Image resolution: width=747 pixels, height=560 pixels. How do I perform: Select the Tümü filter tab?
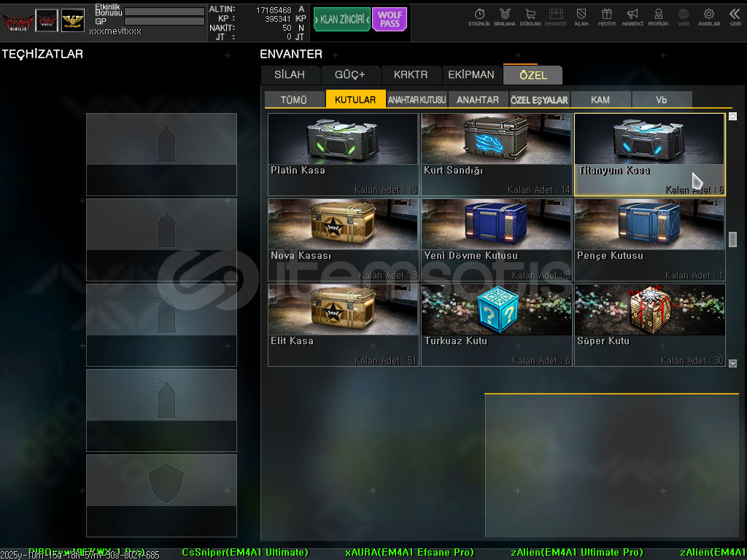(x=293, y=100)
